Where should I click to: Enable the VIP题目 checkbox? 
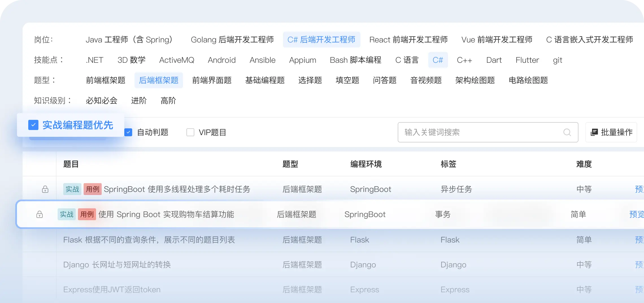[190, 132]
